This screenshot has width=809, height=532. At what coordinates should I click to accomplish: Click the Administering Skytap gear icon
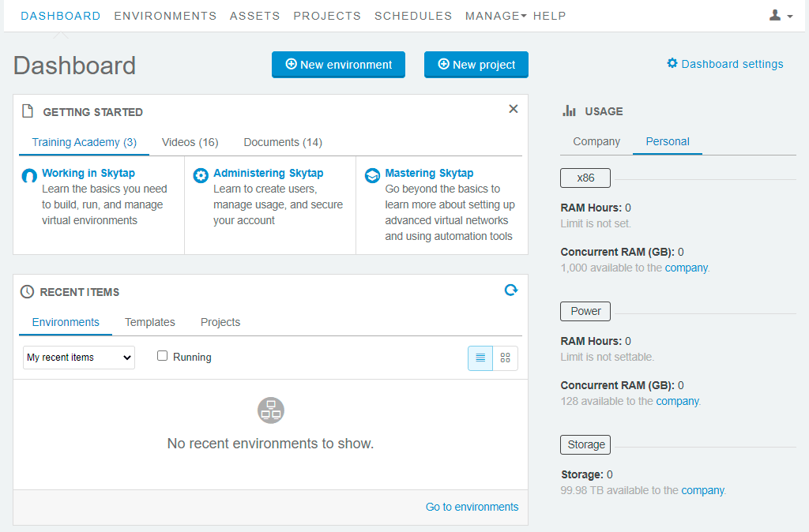point(201,176)
